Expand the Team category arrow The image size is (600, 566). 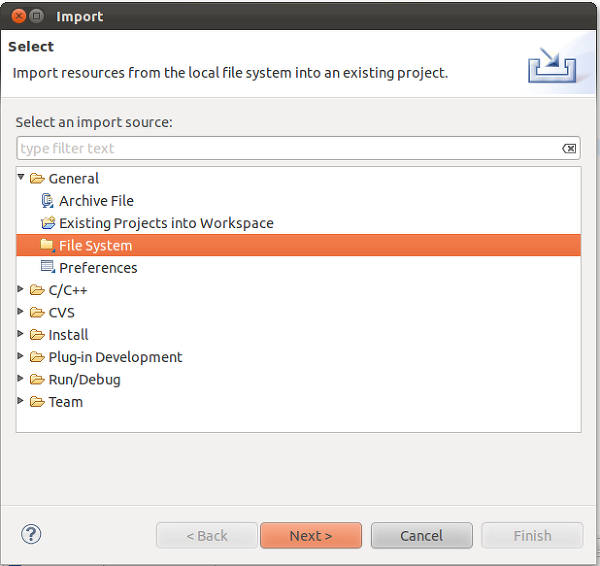coord(21,400)
